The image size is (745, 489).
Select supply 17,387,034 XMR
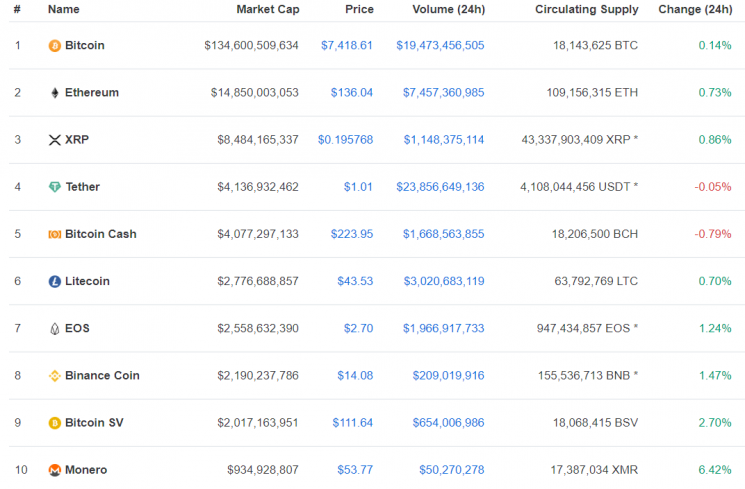coord(594,470)
